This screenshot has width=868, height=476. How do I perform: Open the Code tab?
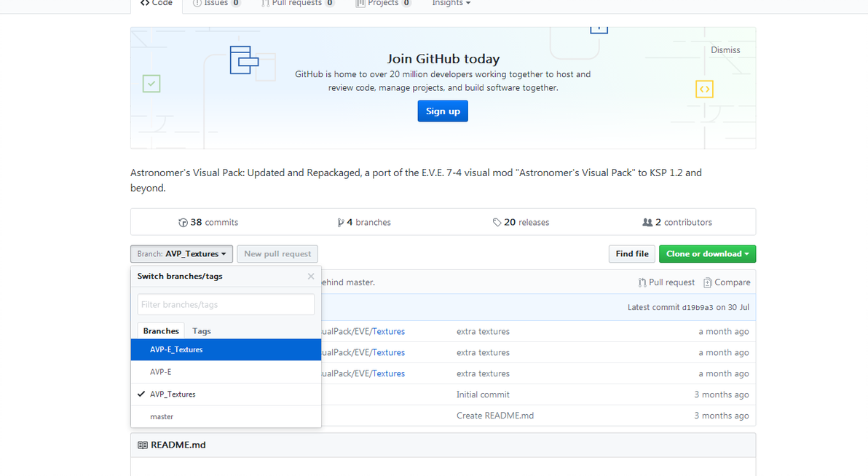point(157,4)
